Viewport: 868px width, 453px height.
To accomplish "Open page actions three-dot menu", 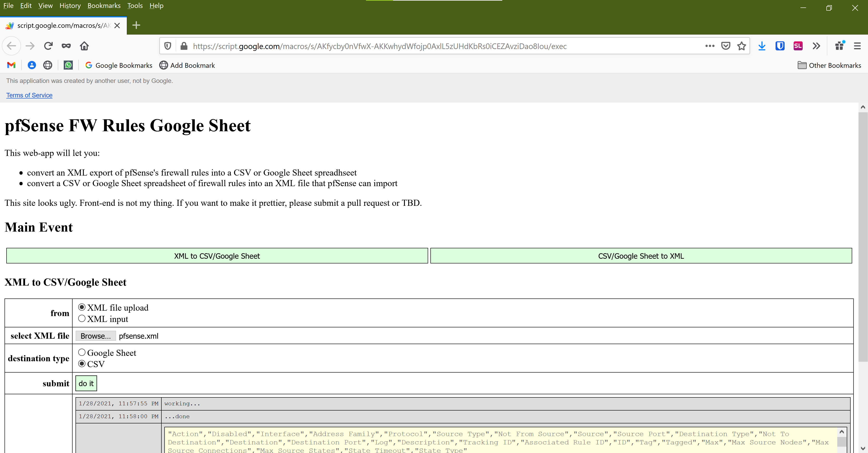I will 710,46.
